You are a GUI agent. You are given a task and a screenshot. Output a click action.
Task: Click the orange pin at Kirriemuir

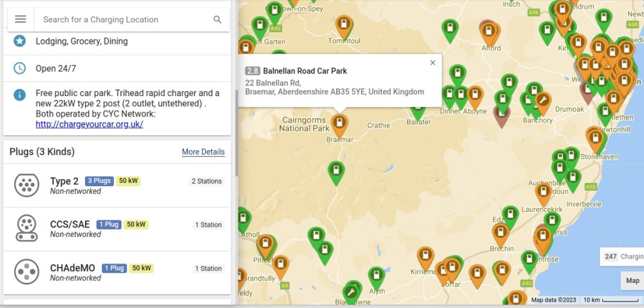(x=426, y=257)
